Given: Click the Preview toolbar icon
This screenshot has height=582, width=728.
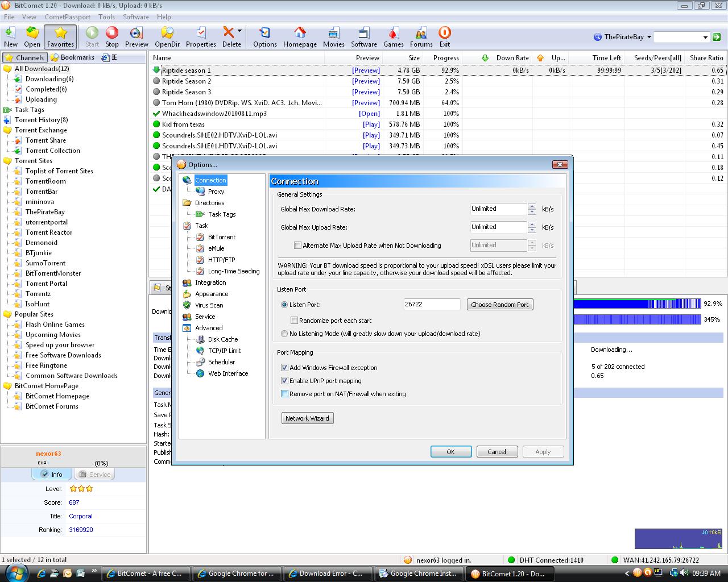Looking at the screenshot, I should click(136, 37).
